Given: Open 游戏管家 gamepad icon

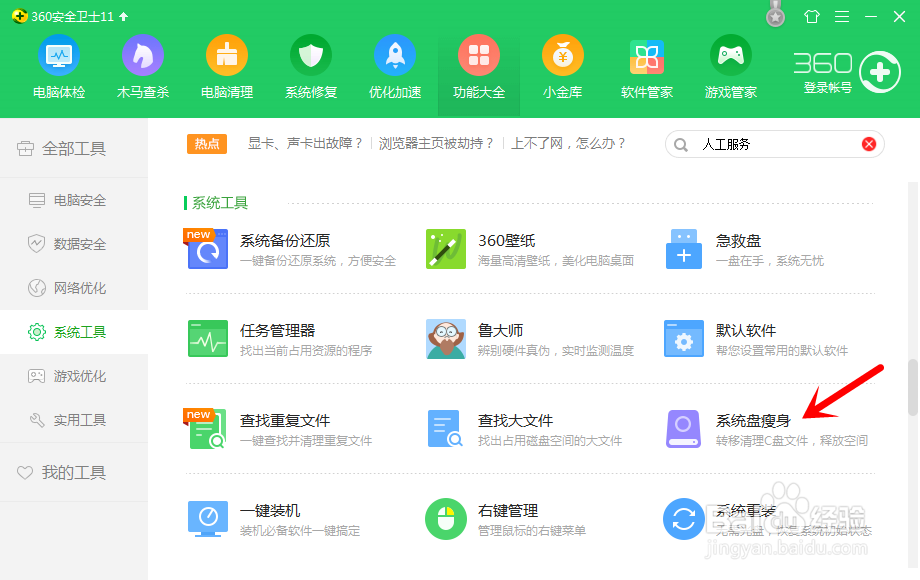Looking at the screenshot, I should coord(730,55).
